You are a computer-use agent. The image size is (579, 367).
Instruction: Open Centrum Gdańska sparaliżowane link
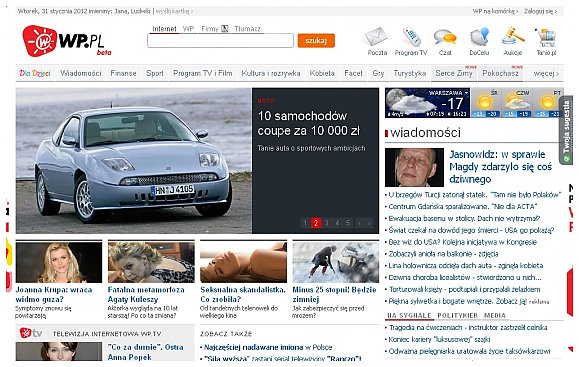pos(463,206)
